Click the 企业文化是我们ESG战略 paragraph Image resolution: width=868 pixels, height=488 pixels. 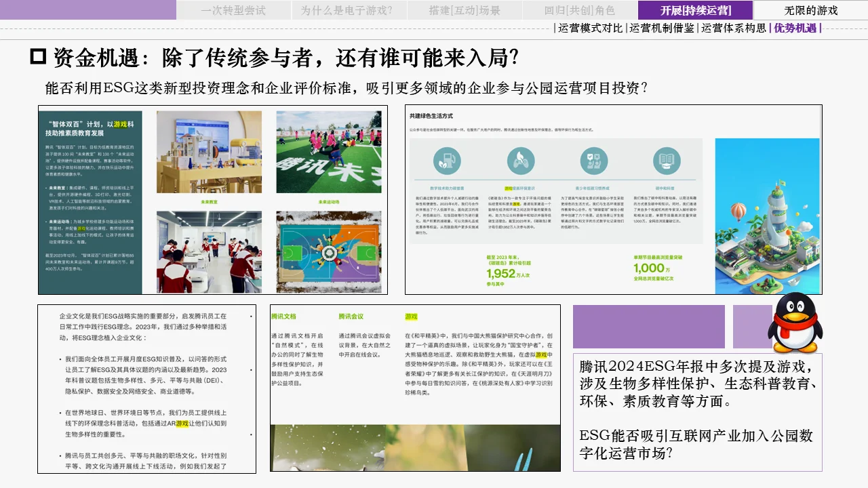coord(143,327)
